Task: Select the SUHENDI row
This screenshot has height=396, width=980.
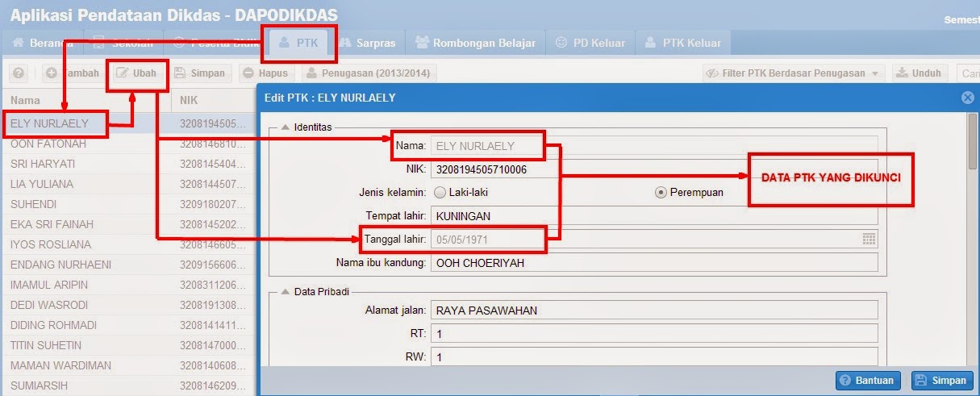Action: [x=128, y=204]
